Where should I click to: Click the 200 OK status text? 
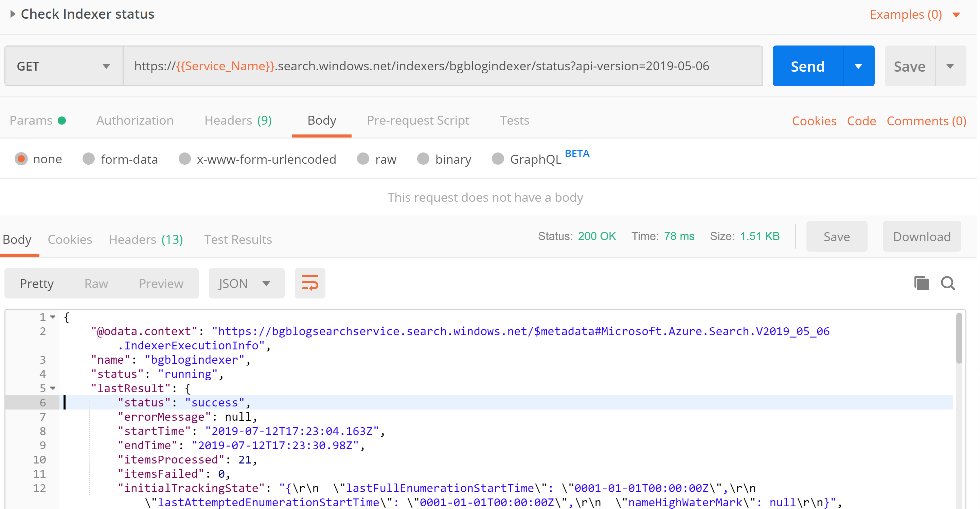(x=597, y=236)
